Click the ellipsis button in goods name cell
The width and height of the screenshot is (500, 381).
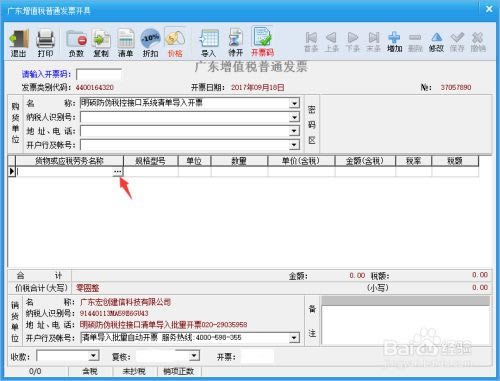point(117,171)
